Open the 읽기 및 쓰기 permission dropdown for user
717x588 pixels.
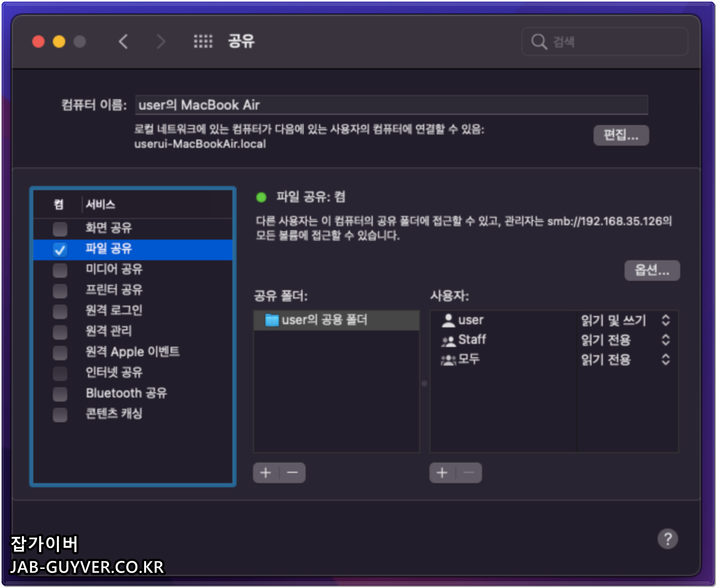coord(666,320)
